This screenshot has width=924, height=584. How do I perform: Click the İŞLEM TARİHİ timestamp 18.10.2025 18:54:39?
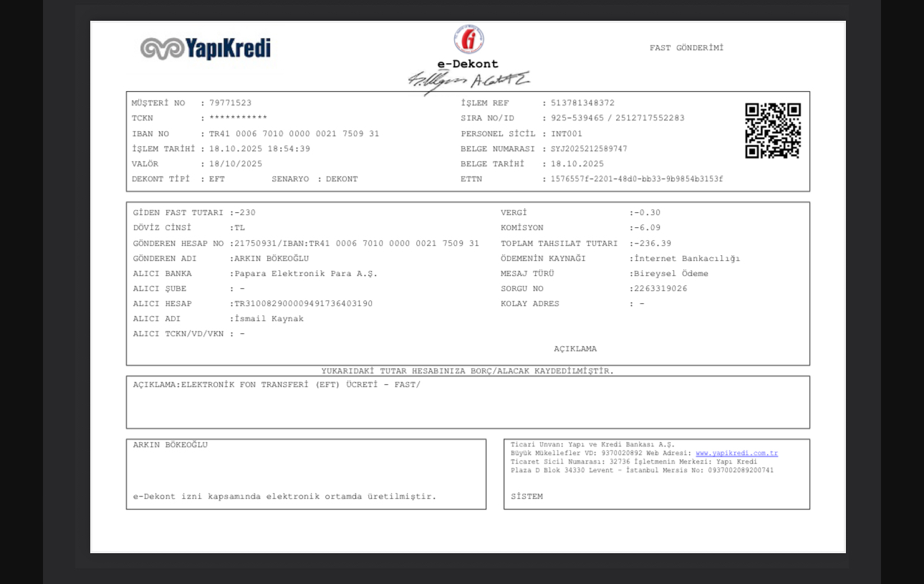tap(259, 149)
